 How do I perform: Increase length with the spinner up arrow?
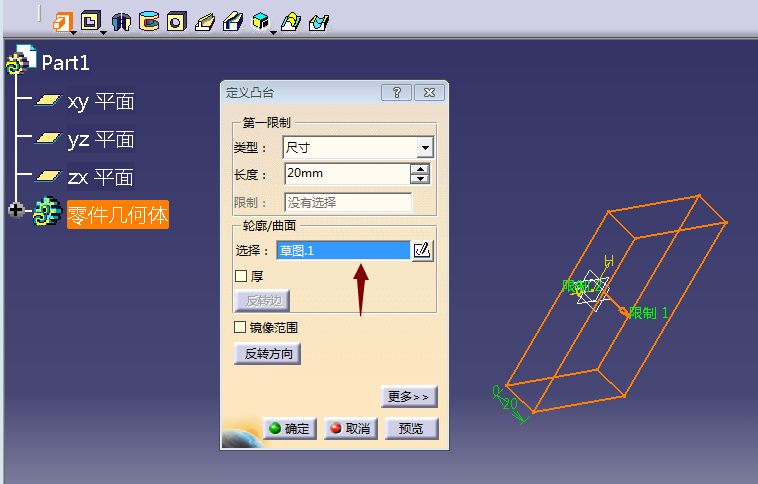click(421, 168)
